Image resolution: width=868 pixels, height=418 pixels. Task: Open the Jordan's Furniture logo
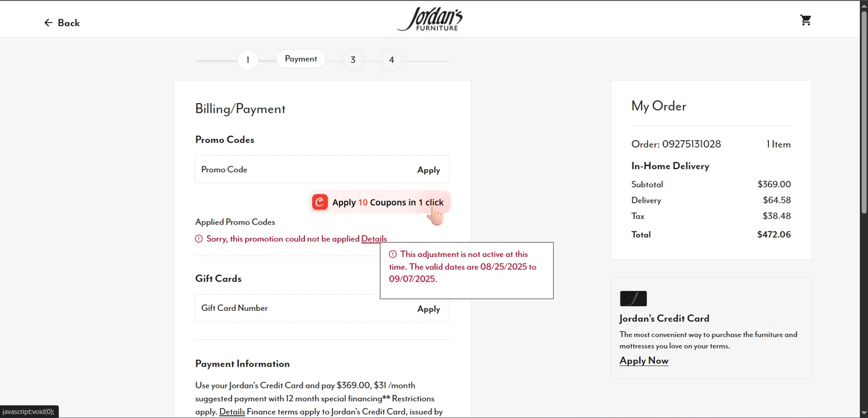430,19
